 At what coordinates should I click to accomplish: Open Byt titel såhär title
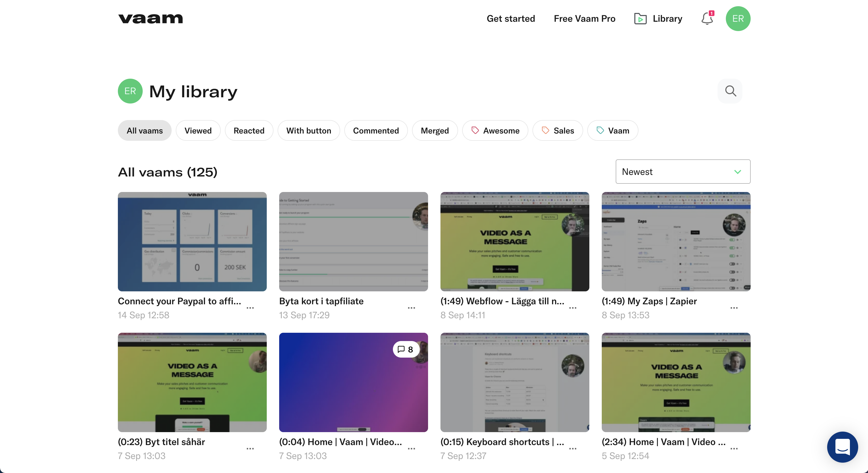coord(161,442)
